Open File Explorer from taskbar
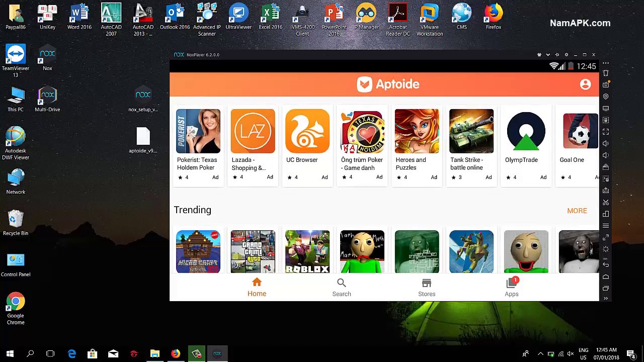Screen dimensions: 644x362 click(154, 354)
